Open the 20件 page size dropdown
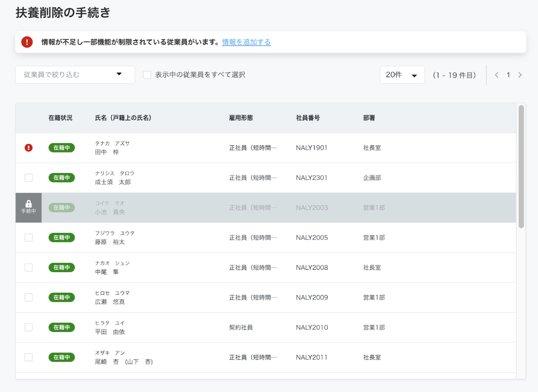538x392 pixels. [402, 75]
